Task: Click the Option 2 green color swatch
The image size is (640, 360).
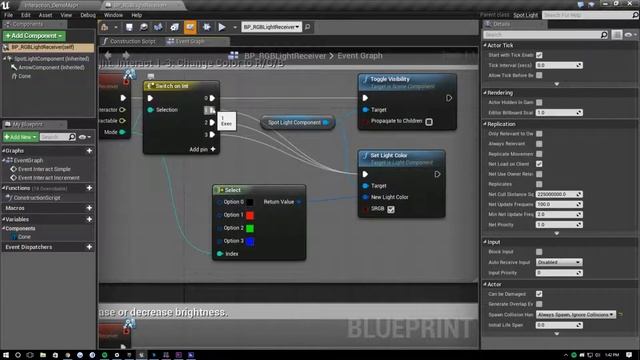Action: click(x=250, y=228)
